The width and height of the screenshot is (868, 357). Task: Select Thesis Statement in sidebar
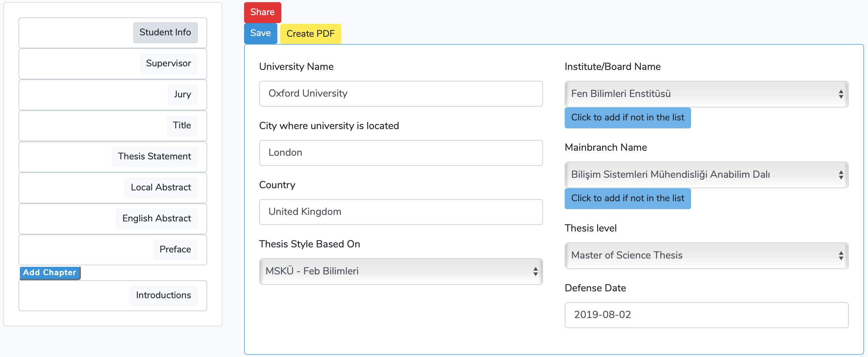pyautogui.click(x=154, y=157)
